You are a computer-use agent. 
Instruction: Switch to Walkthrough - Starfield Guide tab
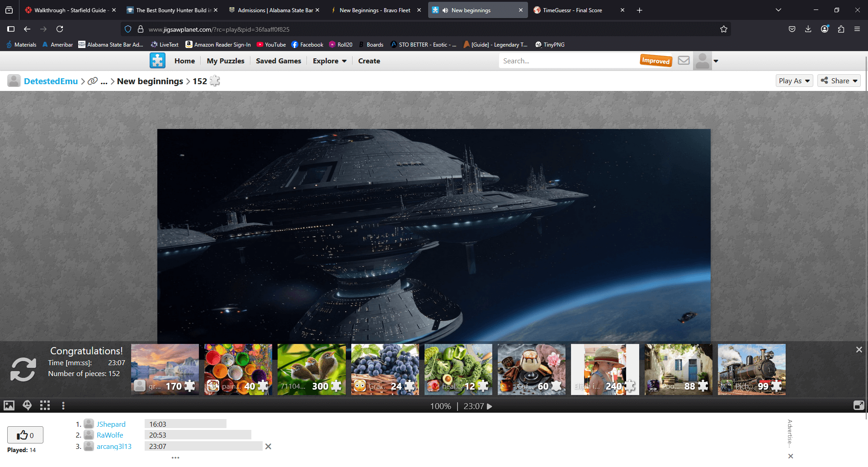(71, 10)
